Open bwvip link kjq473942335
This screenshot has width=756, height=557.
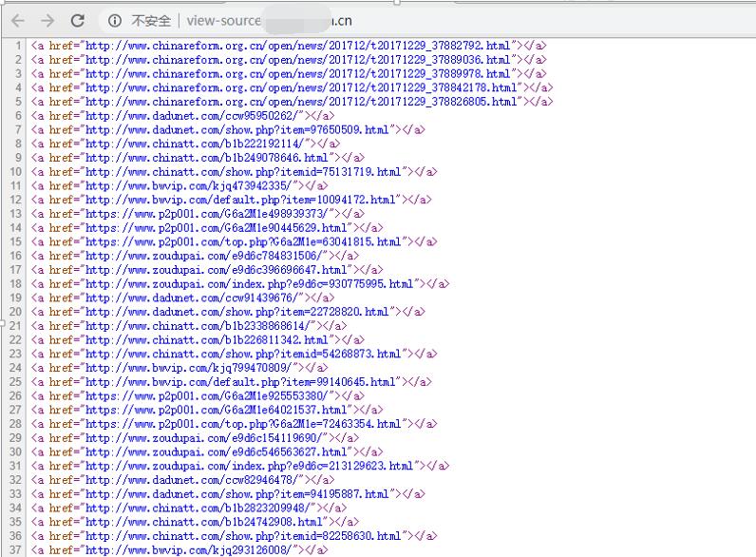[x=189, y=186]
